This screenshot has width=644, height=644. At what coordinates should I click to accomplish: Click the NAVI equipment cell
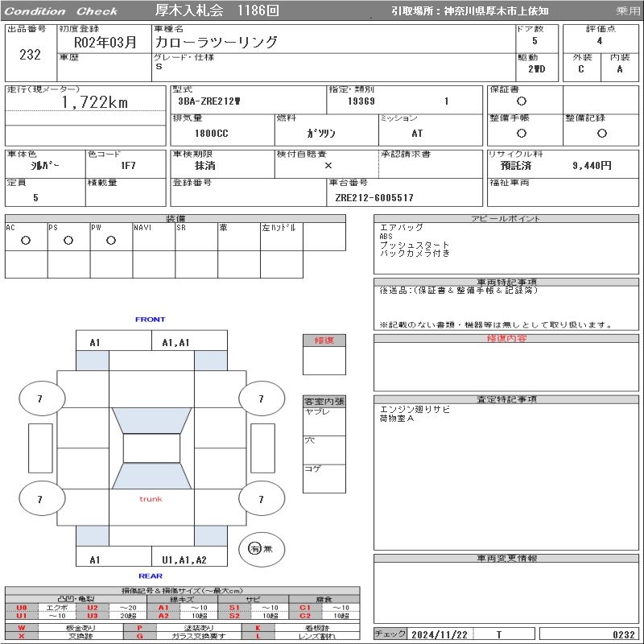point(154,237)
